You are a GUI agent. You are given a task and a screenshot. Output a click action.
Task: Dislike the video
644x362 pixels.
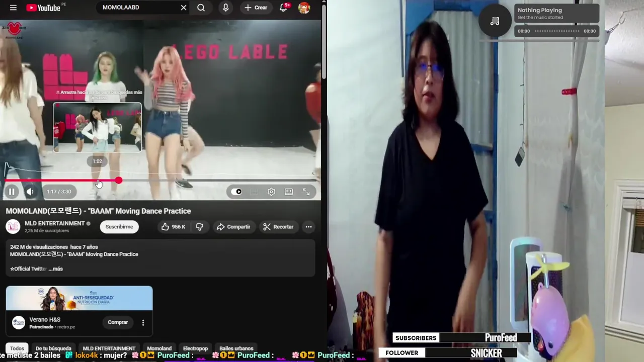point(200,227)
